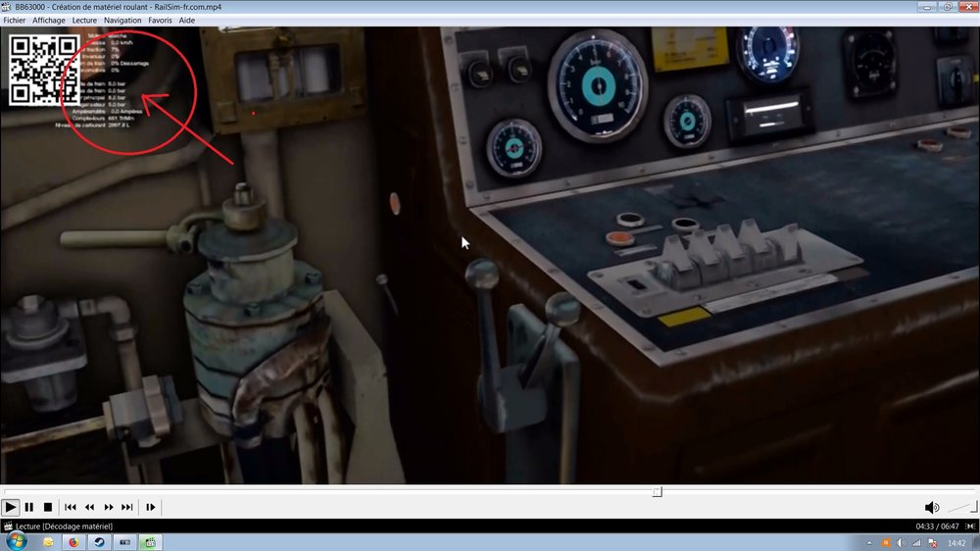This screenshot has width=980, height=551.
Task: Skip to the previous track
Action: [70, 507]
